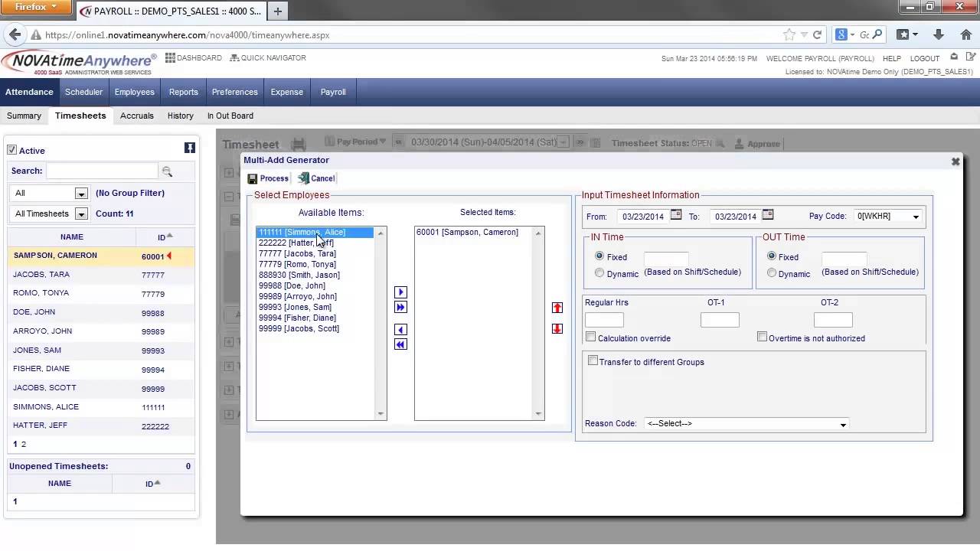Bookmark this page with the star icon
The height and width of the screenshot is (551, 980).
coord(789,34)
